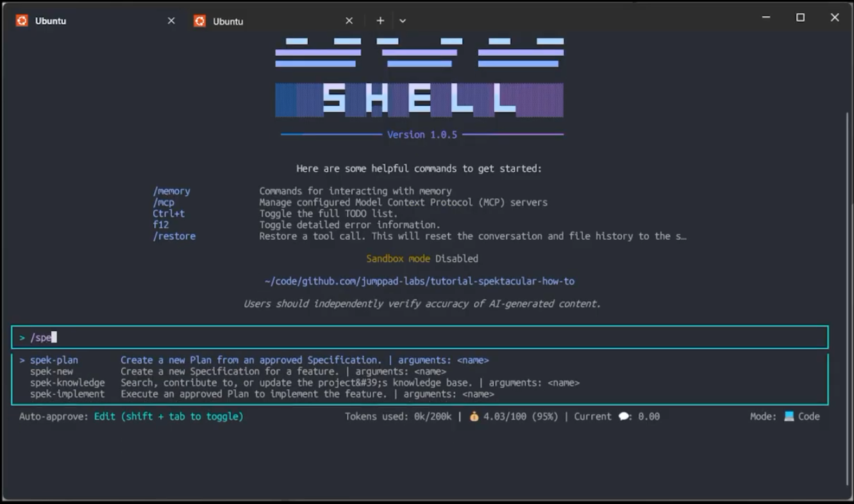This screenshot has height=504, width=854.
Task: Switch to the second Ubuntu tab
Action: tap(273, 21)
